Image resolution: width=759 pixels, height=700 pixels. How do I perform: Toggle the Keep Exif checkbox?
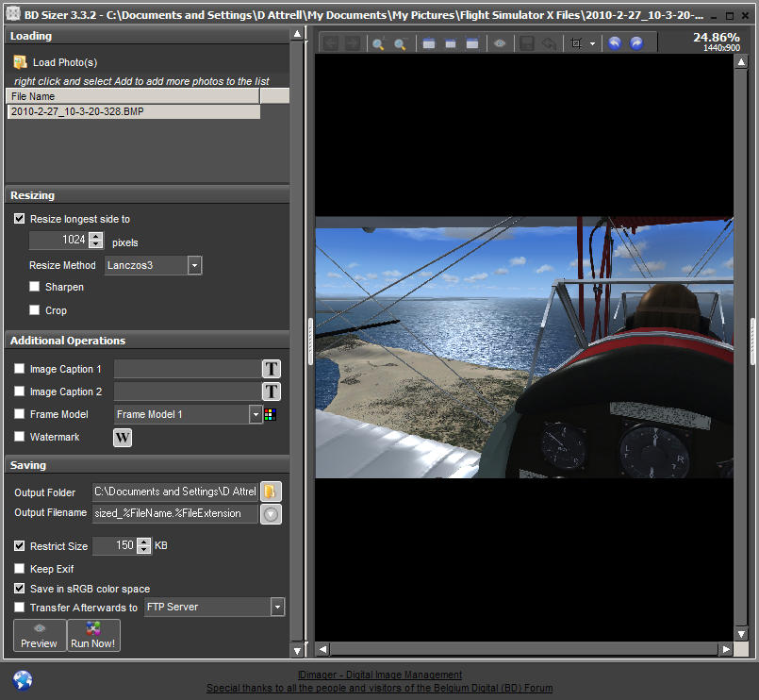(20, 569)
